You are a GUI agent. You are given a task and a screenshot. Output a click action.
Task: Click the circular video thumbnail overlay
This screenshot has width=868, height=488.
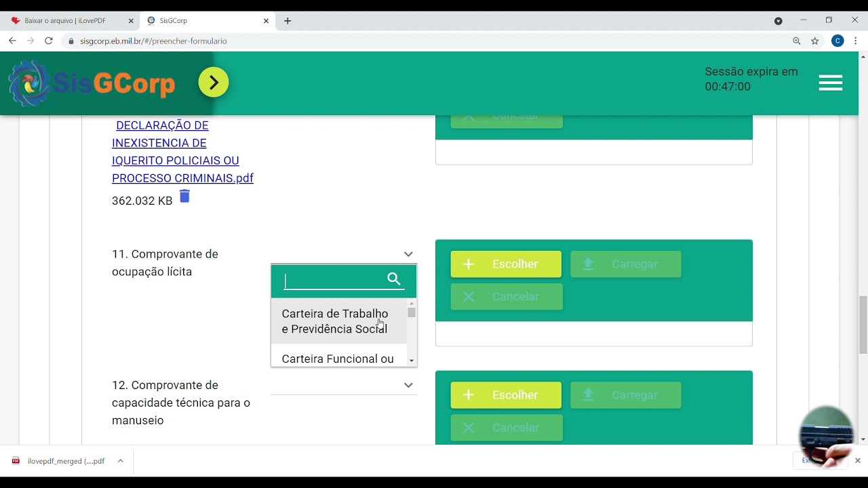click(x=826, y=436)
